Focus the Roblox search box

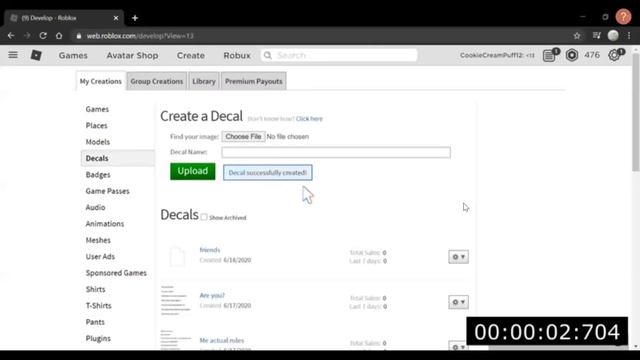(339, 55)
